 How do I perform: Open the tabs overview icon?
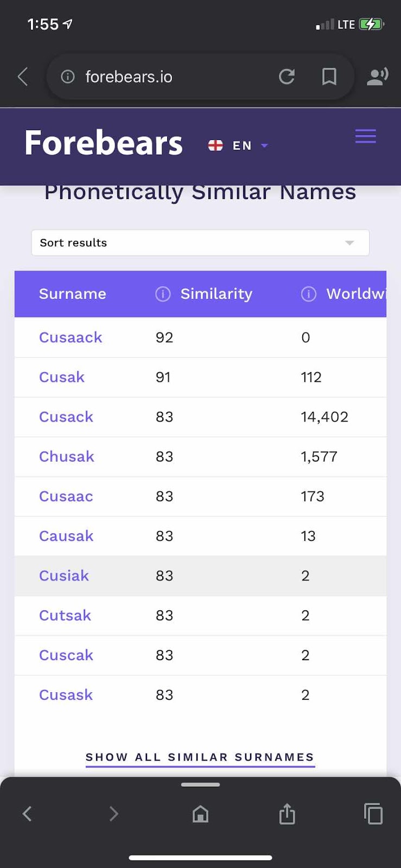[x=373, y=814]
